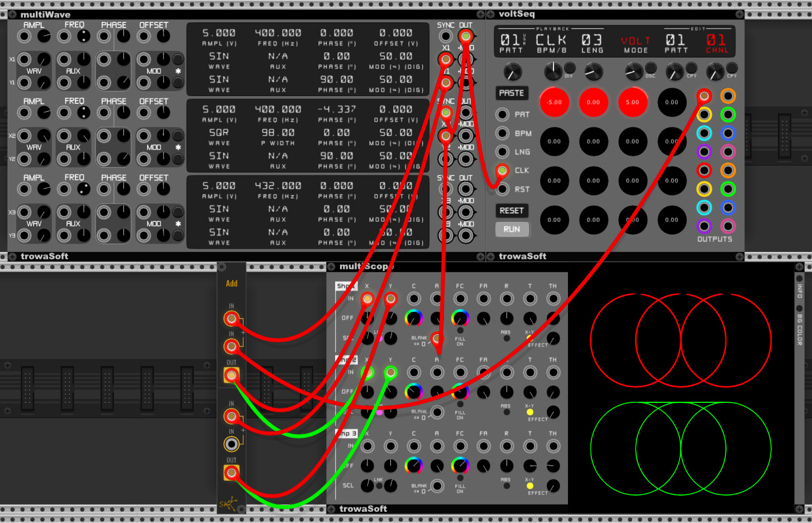Click the RST input jack on voltSeq
Viewport: 812px width, 523px height.
point(503,189)
